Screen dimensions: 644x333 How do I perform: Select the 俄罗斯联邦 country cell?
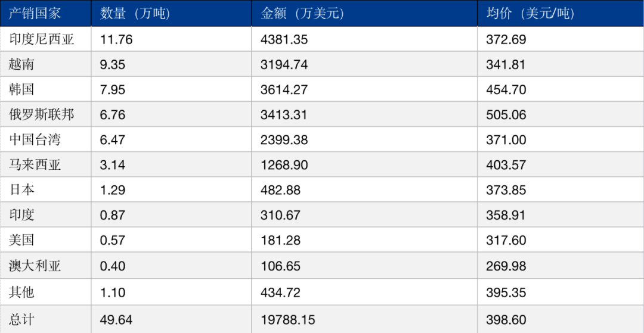pos(42,115)
